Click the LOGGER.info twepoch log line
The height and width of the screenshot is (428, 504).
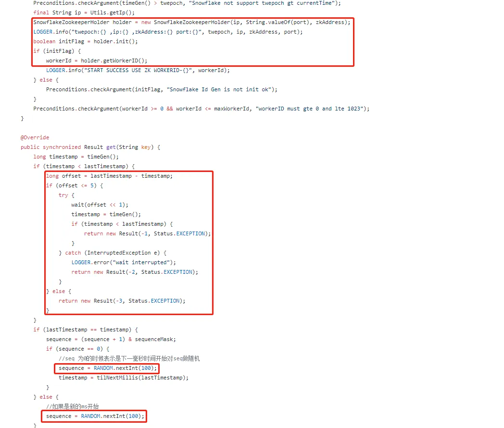[168, 32]
